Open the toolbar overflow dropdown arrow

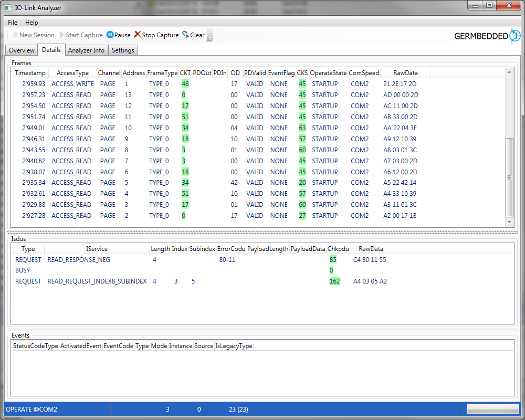209,37
